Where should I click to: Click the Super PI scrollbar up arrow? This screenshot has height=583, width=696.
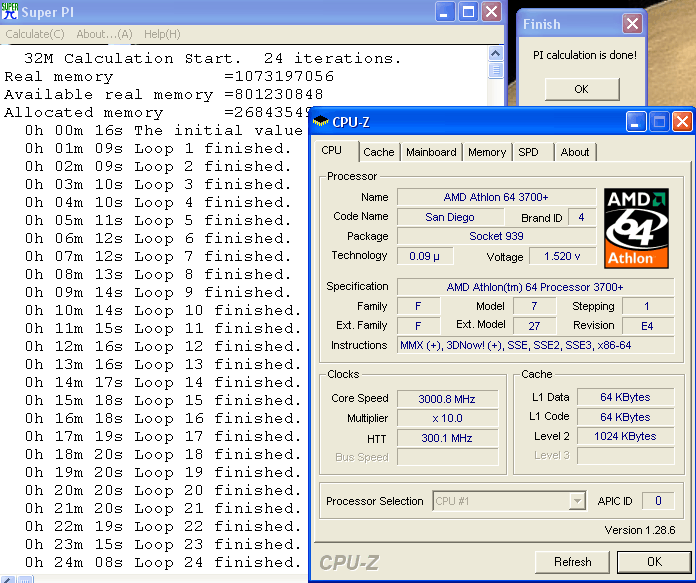tap(495, 54)
